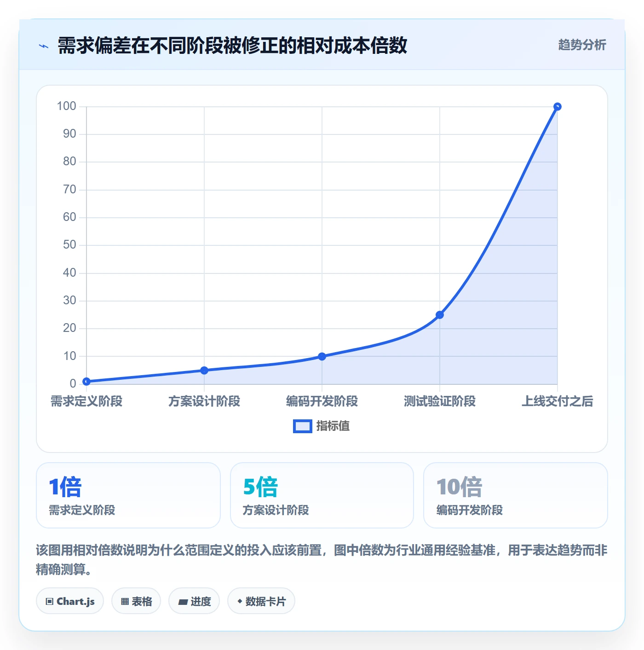Click the 数据卡片 chip's diamond icon

[x=240, y=601]
